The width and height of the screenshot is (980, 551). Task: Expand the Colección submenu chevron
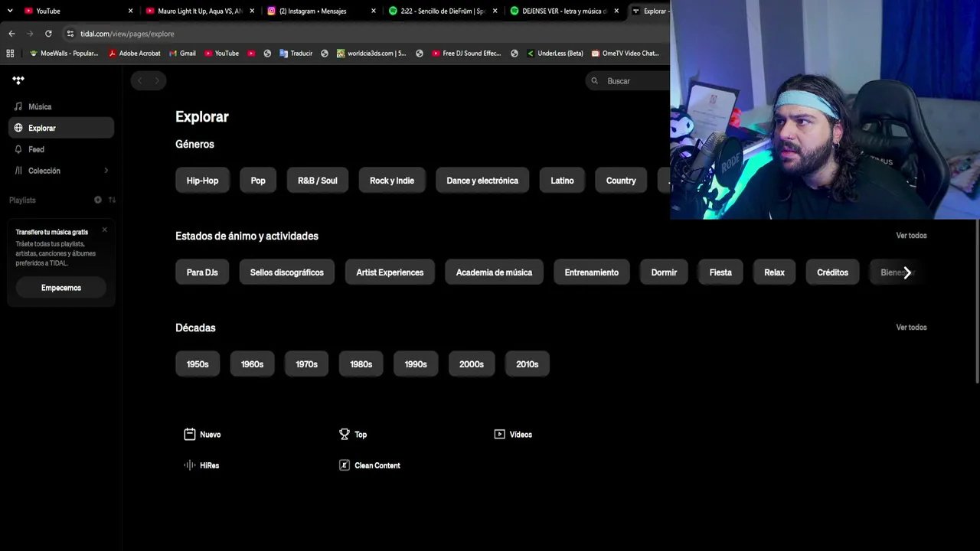click(106, 171)
